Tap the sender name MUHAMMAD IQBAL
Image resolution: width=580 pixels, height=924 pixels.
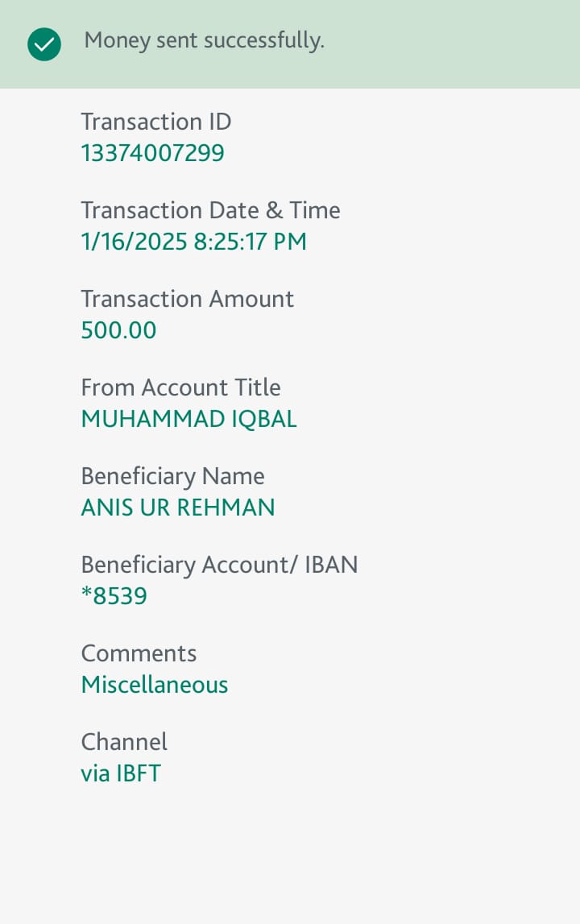click(x=189, y=419)
